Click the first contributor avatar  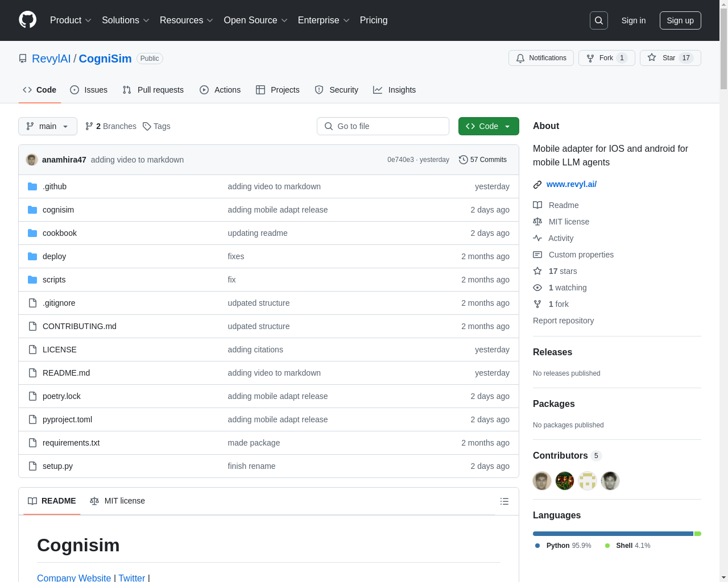[542, 481]
